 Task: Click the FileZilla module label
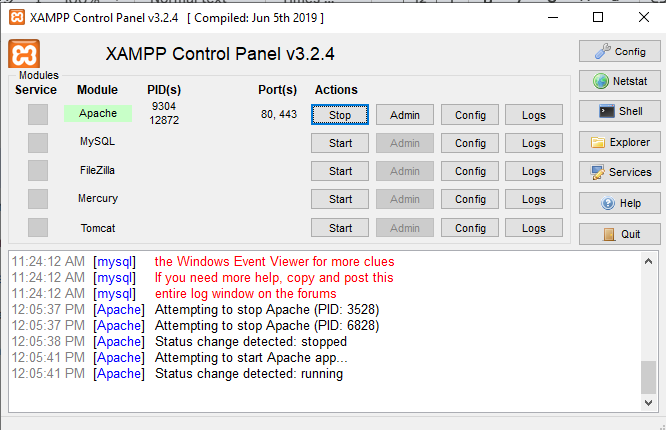point(98,170)
